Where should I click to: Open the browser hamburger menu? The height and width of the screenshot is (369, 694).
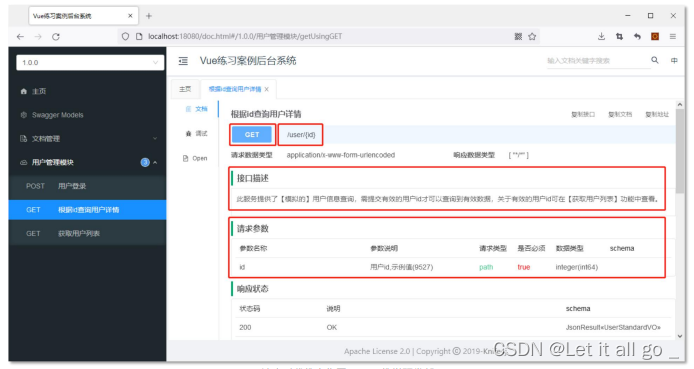coord(673,36)
